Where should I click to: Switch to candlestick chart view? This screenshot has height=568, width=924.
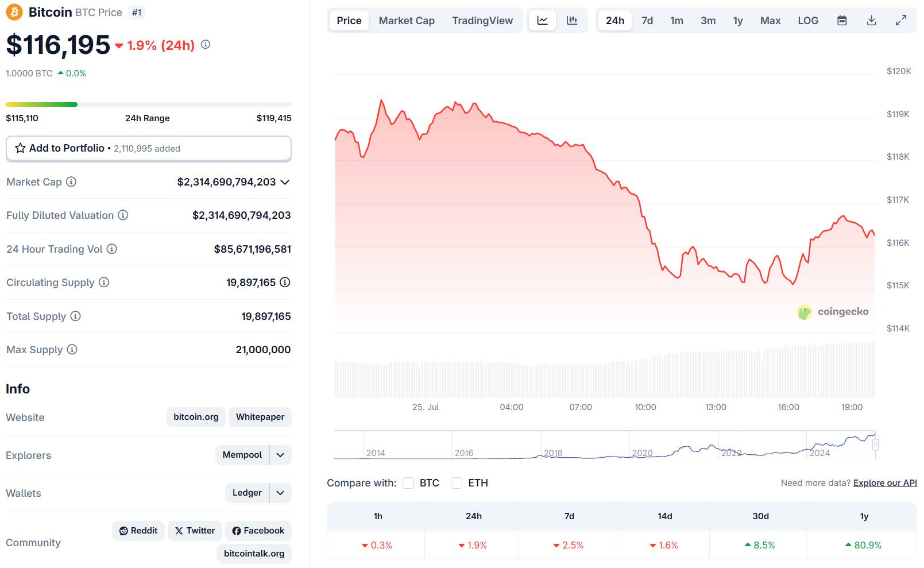572,20
